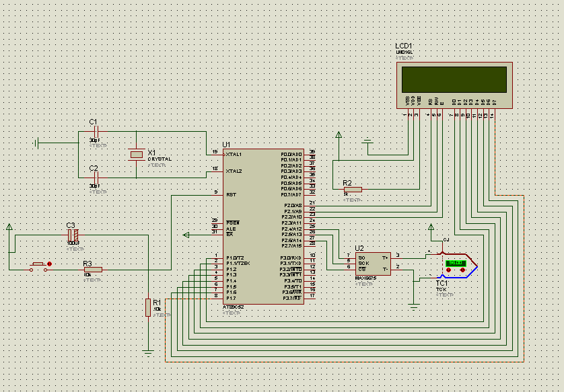The height and width of the screenshot is (392, 564).
Task: Click the 10k value under R3
Action: [x=87, y=275]
